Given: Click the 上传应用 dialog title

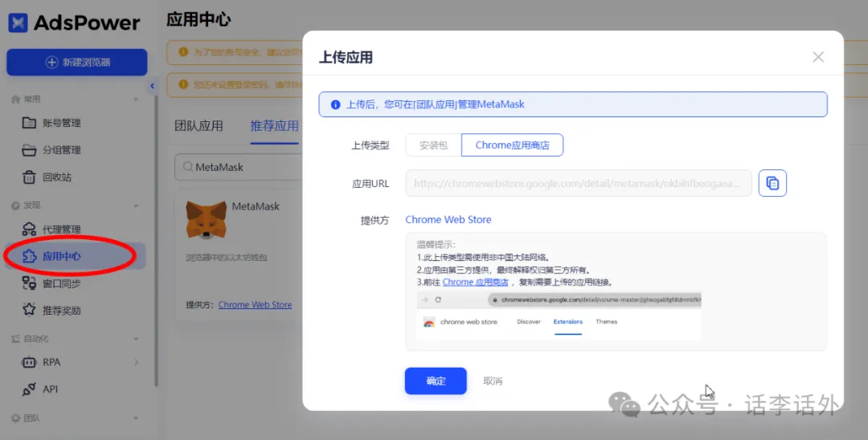Looking at the screenshot, I should (x=346, y=58).
